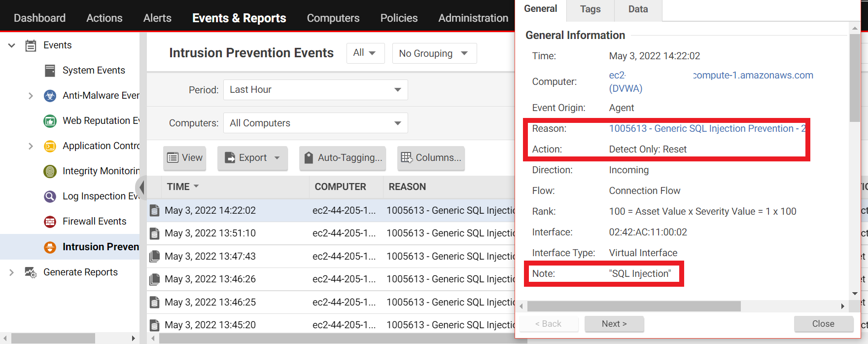The image size is (868, 344).
Task: Click the navigation pane horizontal scrollbar
Action: click(53, 339)
